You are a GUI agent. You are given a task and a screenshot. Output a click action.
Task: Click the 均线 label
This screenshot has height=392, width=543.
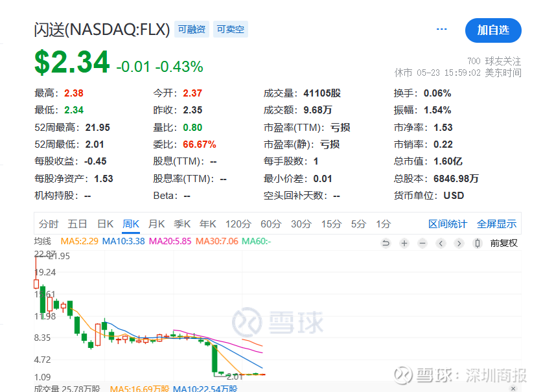[x=43, y=241]
